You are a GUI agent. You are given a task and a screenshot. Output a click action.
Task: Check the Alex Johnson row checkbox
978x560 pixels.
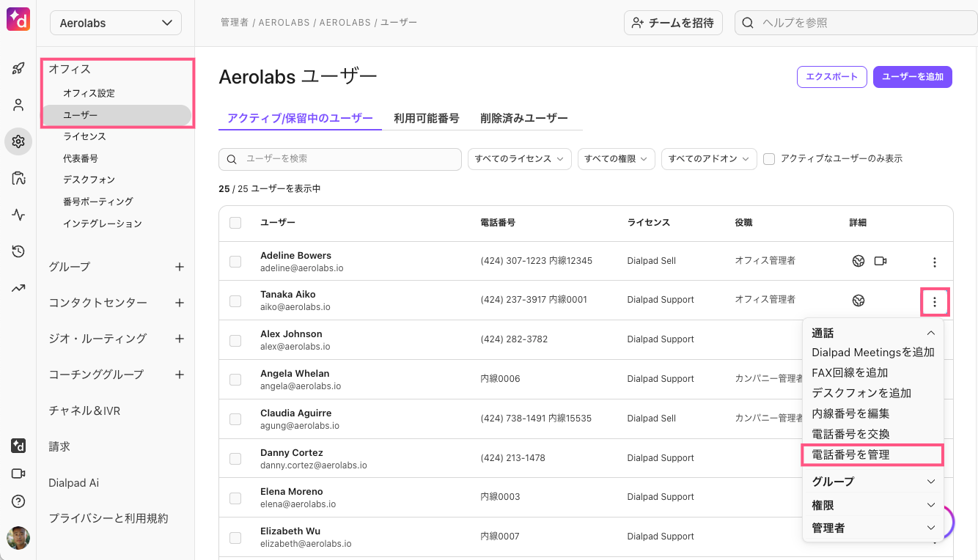tap(235, 340)
